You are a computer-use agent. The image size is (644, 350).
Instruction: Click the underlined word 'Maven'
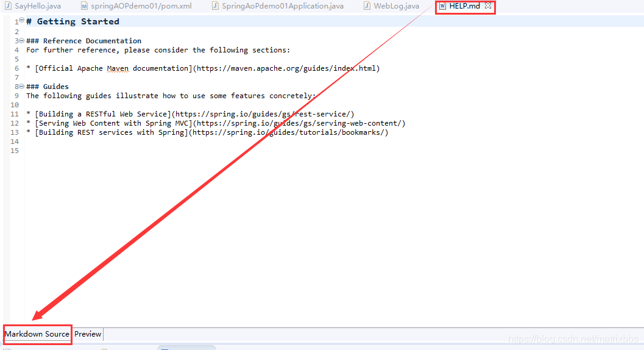point(118,68)
